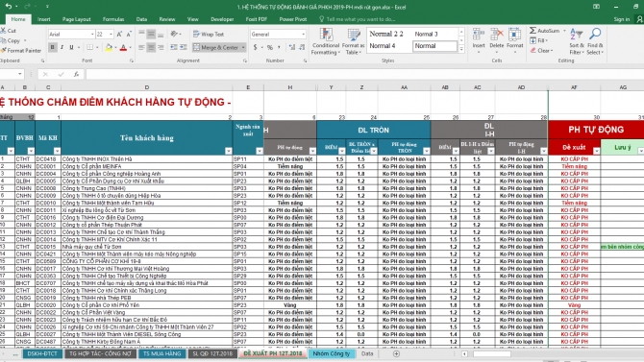Open the Power Pivot tab
Image resolution: width=644 pixels, height=362 pixels.
[293, 19]
